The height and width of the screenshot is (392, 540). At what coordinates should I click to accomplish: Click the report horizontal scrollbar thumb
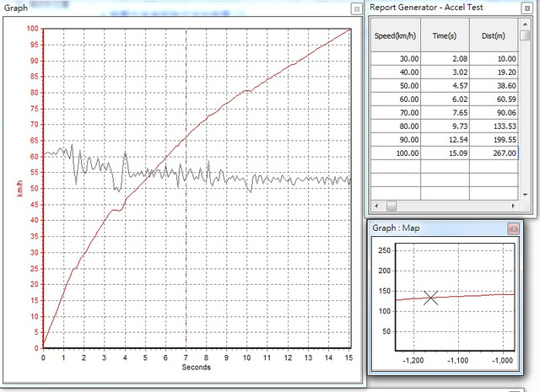[391, 206]
